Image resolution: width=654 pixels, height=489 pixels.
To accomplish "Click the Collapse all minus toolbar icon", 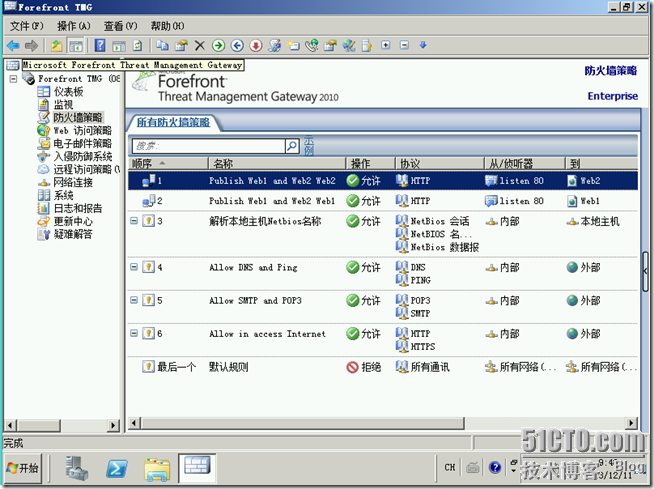I will [404, 45].
